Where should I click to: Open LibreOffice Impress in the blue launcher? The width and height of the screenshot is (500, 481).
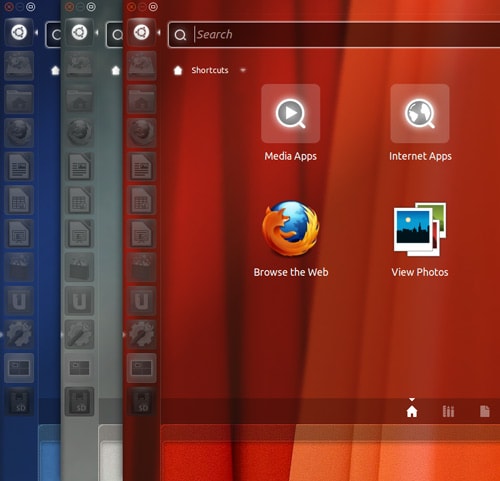tap(19, 233)
